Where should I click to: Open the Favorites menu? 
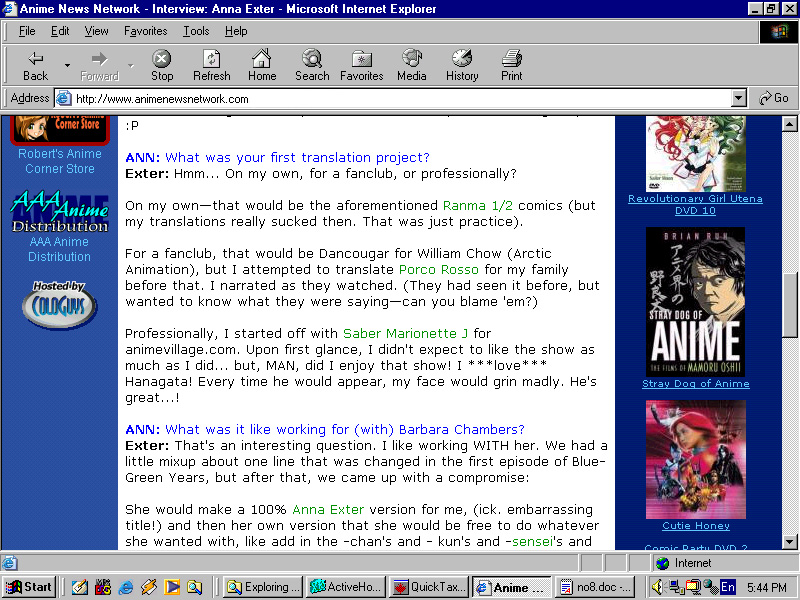point(145,31)
